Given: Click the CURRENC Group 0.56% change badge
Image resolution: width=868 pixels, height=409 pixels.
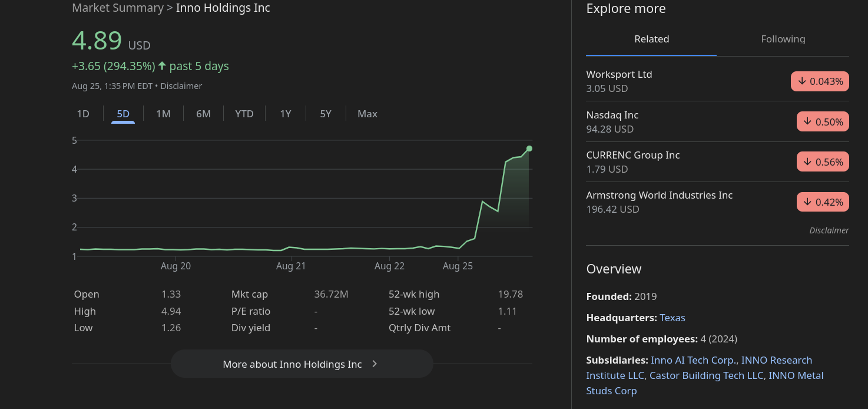Looking at the screenshot, I should (823, 162).
